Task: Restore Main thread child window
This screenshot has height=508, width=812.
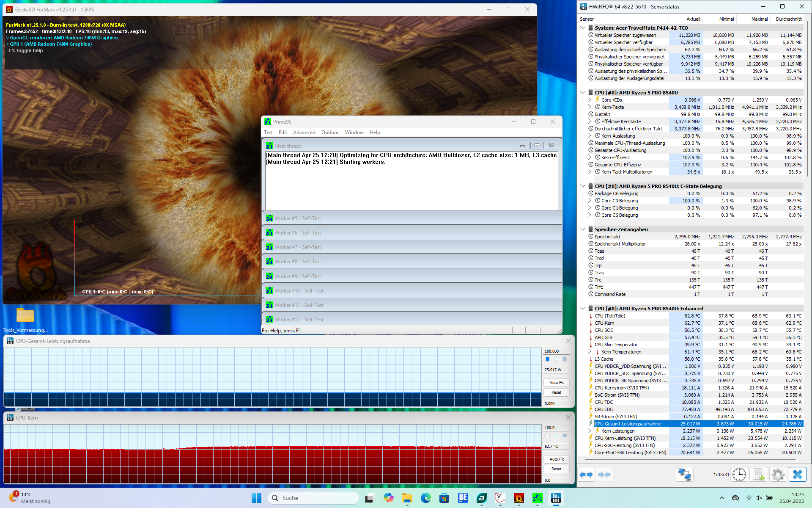Action: pos(537,146)
